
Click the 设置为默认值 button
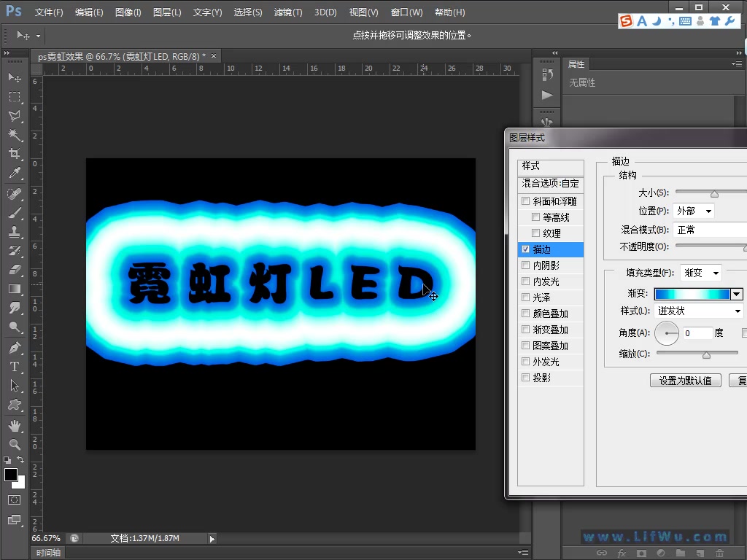pos(685,380)
